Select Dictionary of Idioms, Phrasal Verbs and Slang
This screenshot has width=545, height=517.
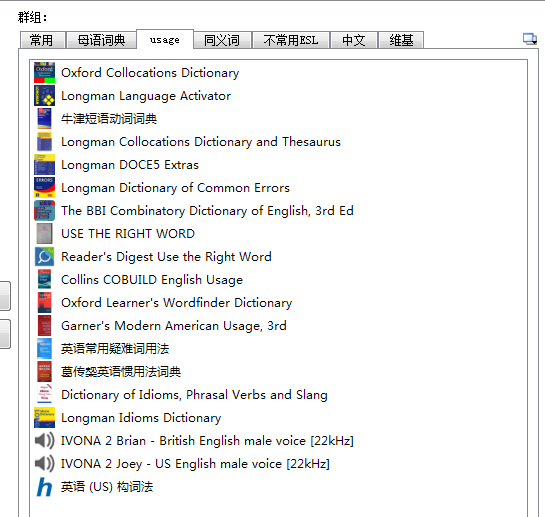(x=278, y=394)
